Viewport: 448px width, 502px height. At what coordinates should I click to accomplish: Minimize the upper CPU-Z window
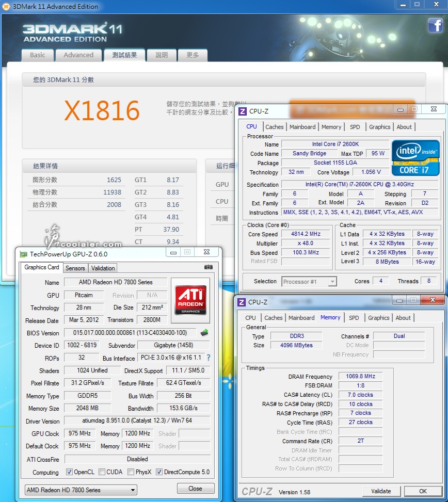401,109
